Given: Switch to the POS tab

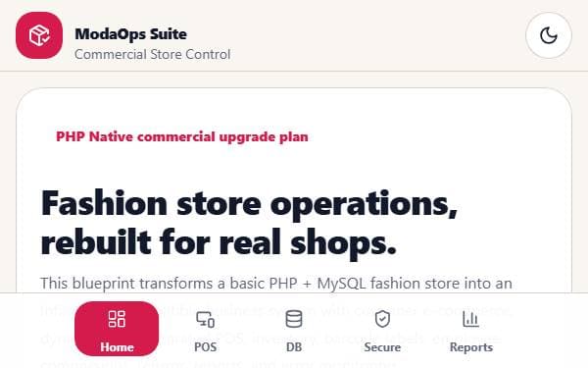Looking at the screenshot, I should [x=205, y=329].
